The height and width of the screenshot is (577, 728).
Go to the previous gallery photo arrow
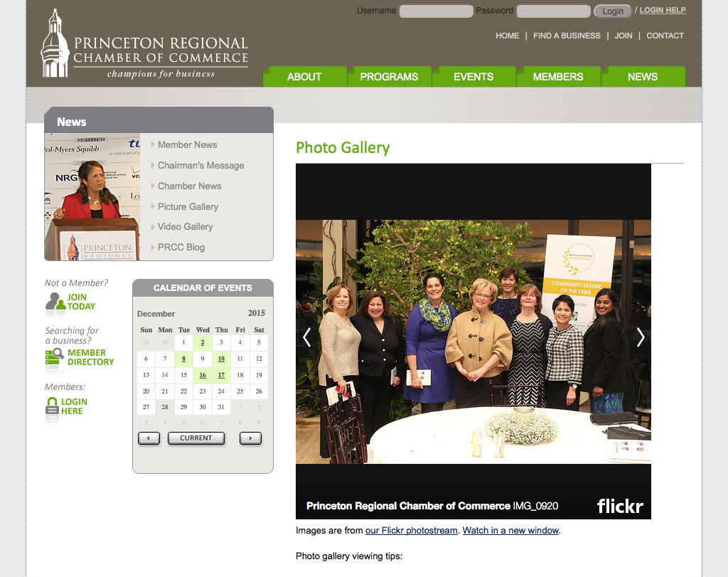[307, 337]
